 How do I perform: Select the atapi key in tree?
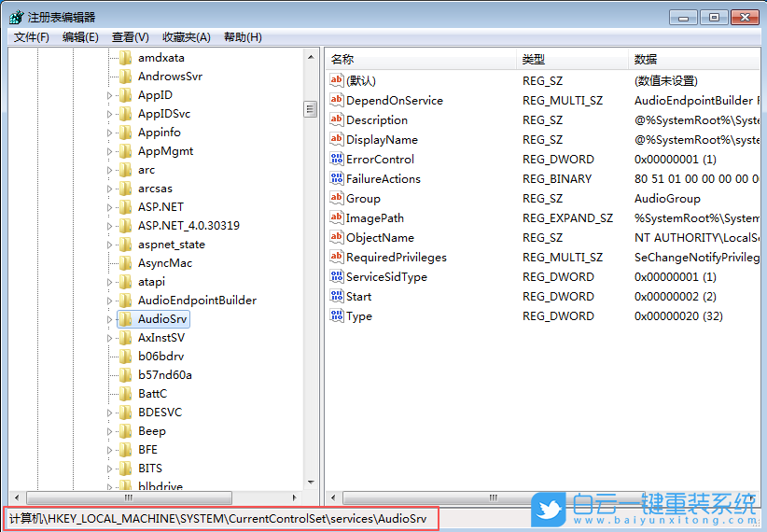point(152,282)
